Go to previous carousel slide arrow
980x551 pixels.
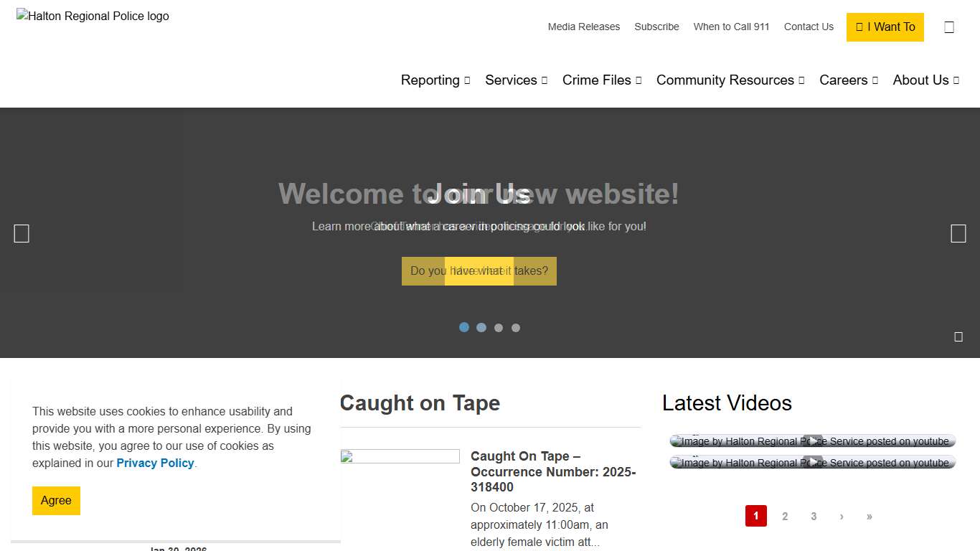coord(22,233)
